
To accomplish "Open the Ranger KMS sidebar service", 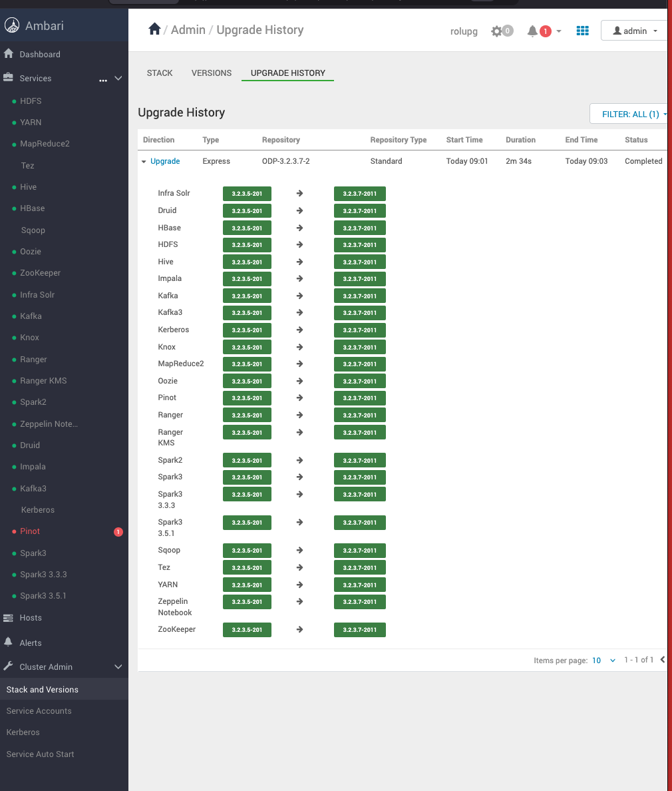I will pos(43,380).
